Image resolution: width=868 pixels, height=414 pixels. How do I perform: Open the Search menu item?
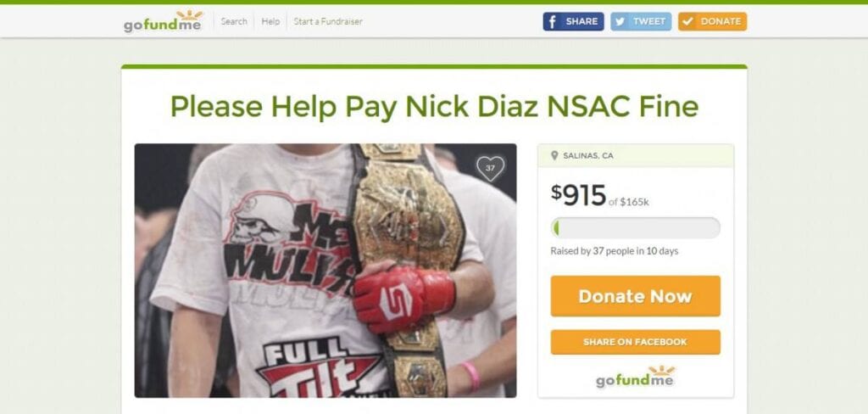point(234,21)
